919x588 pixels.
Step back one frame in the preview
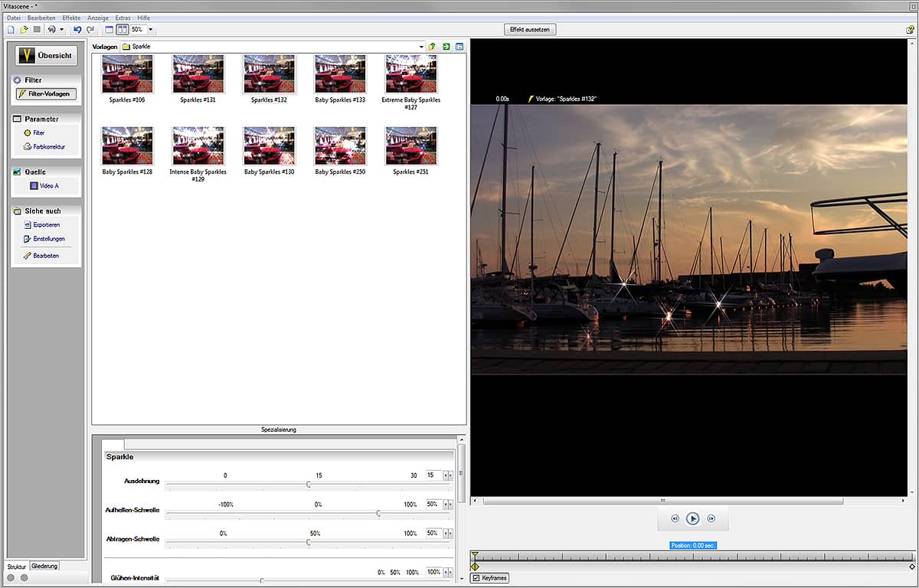[x=675, y=518]
